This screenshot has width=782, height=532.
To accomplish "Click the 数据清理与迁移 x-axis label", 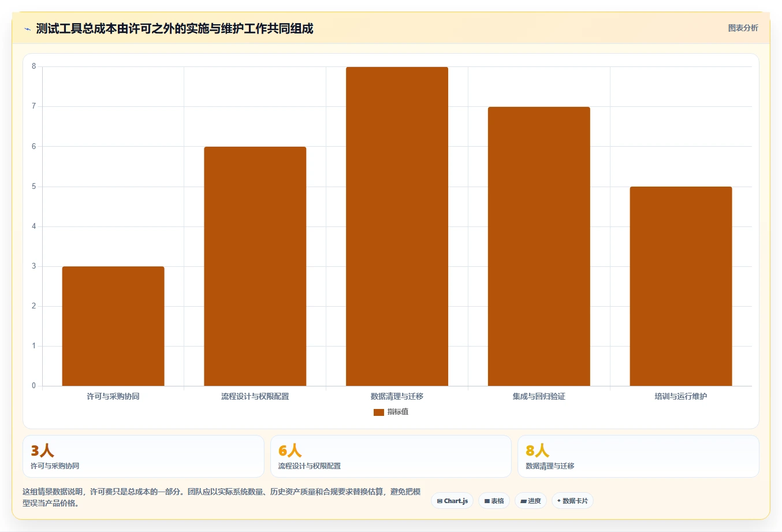I will (x=397, y=396).
